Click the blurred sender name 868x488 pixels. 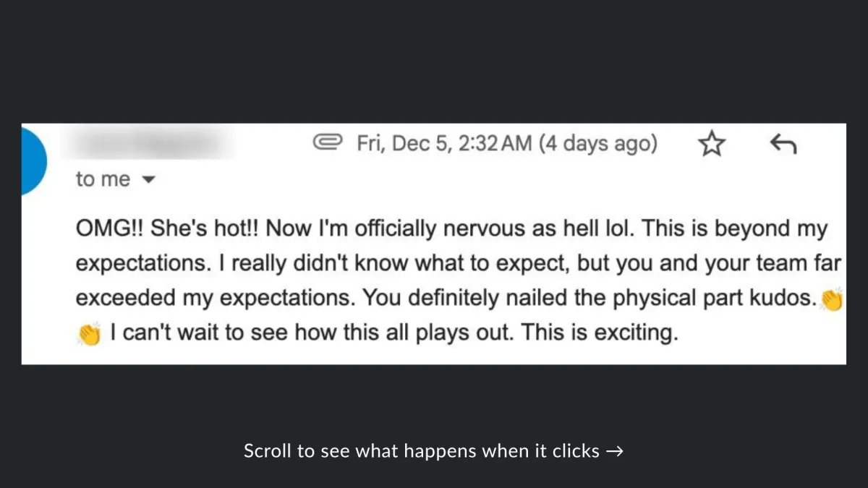pos(149,142)
